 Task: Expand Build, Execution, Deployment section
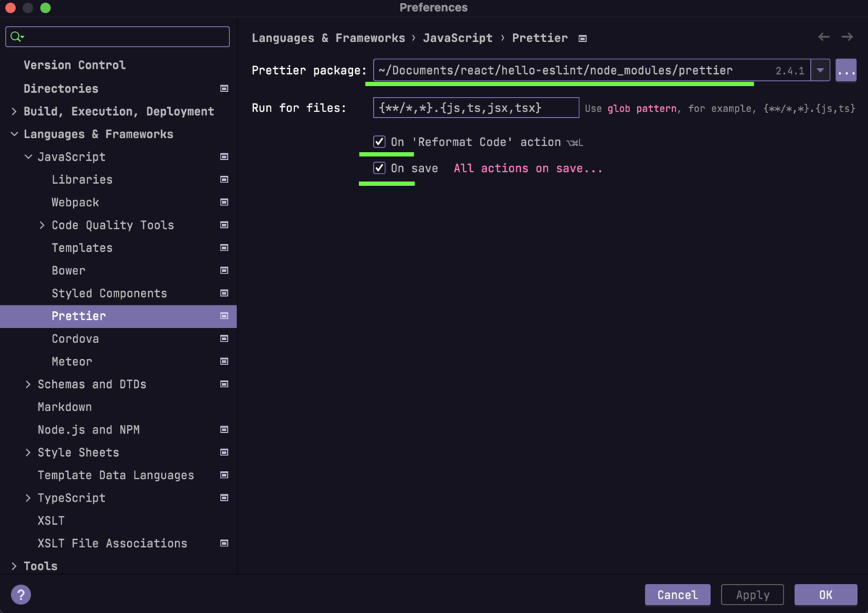[x=14, y=111]
